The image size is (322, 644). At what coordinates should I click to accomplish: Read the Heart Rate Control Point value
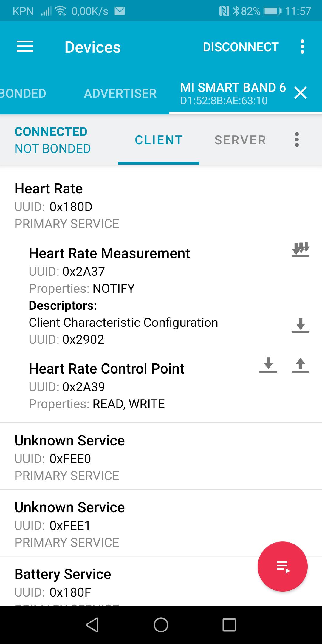(x=268, y=365)
